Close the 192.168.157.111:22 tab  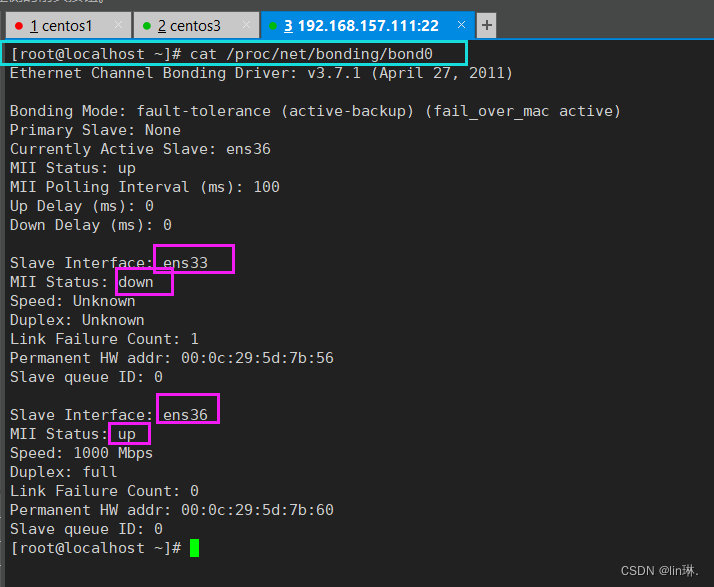pyautogui.click(x=461, y=25)
